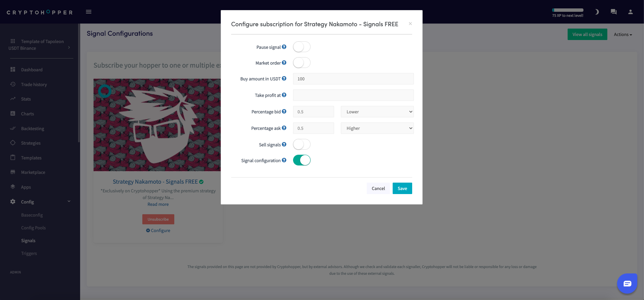Click the Buy amount in USDT field

[x=353, y=79]
